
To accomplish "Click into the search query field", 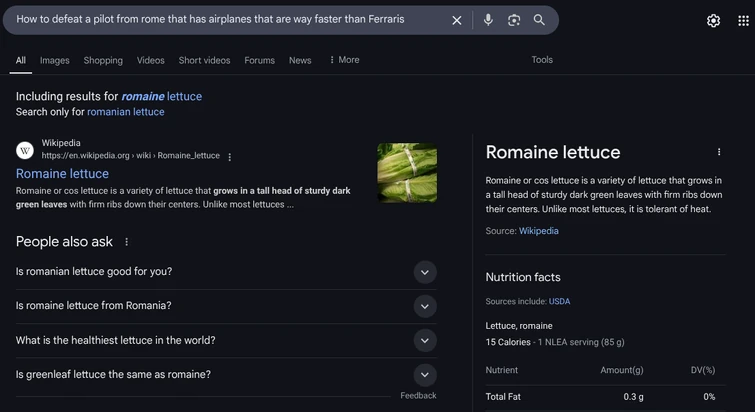I will click(x=220, y=20).
